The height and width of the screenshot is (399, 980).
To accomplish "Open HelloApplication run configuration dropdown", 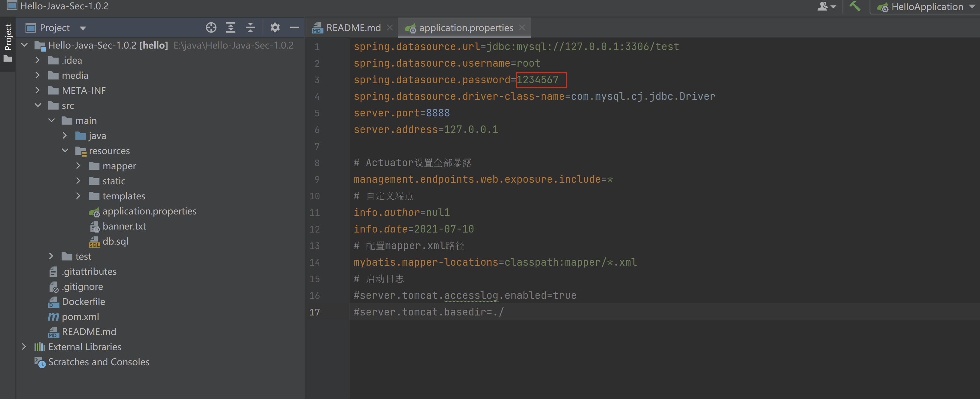I will pos(927,7).
